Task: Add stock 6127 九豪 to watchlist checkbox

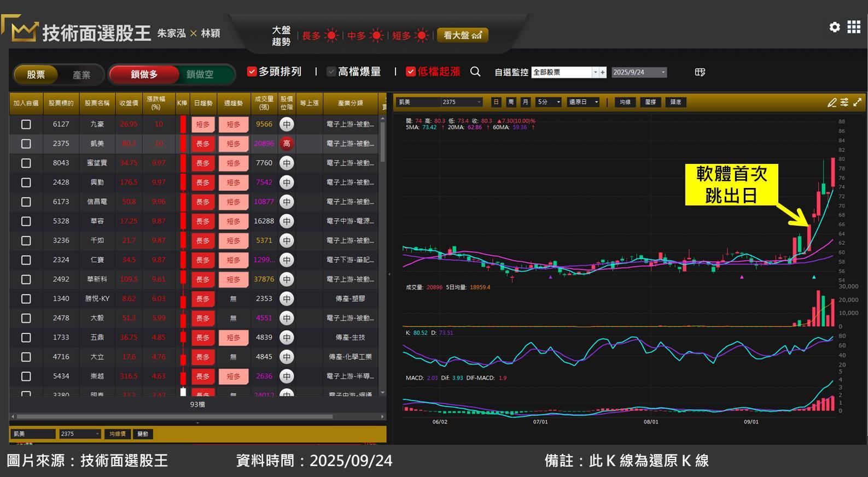Action: coord(26,125)
